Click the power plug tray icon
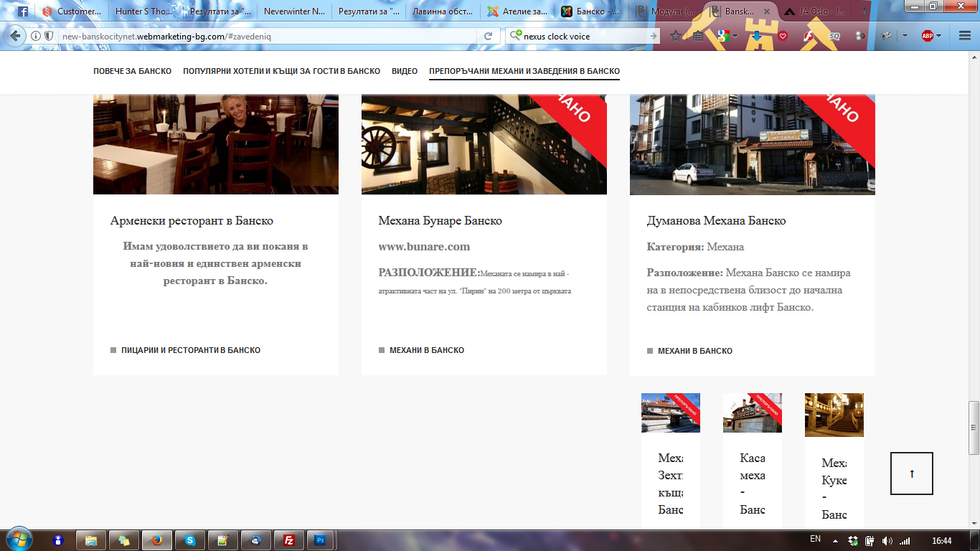This screenshot has width=980, height=551. 870,541
